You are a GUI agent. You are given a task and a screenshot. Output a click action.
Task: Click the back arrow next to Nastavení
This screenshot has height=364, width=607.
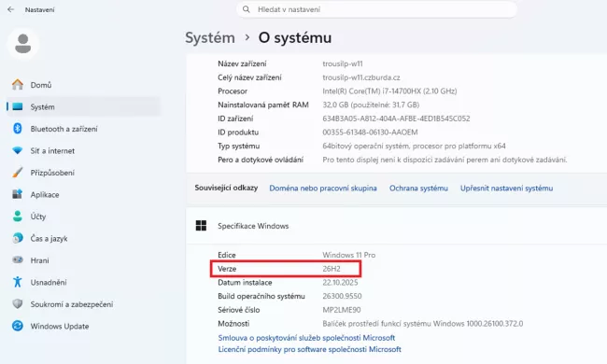(10, 9)
